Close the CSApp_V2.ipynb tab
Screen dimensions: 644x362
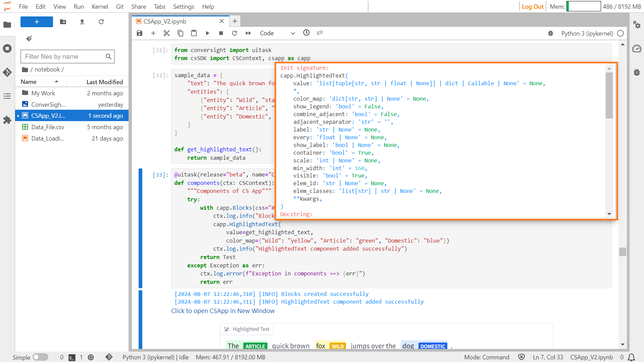click(221, 21)
